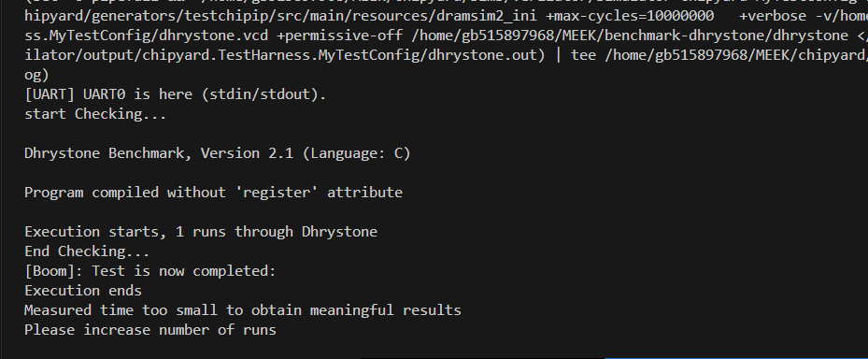Screen dimensions: 868x359
Task: Click the 'start Checking...' output line
Action: pyautogui.click(x=95, y=114)
